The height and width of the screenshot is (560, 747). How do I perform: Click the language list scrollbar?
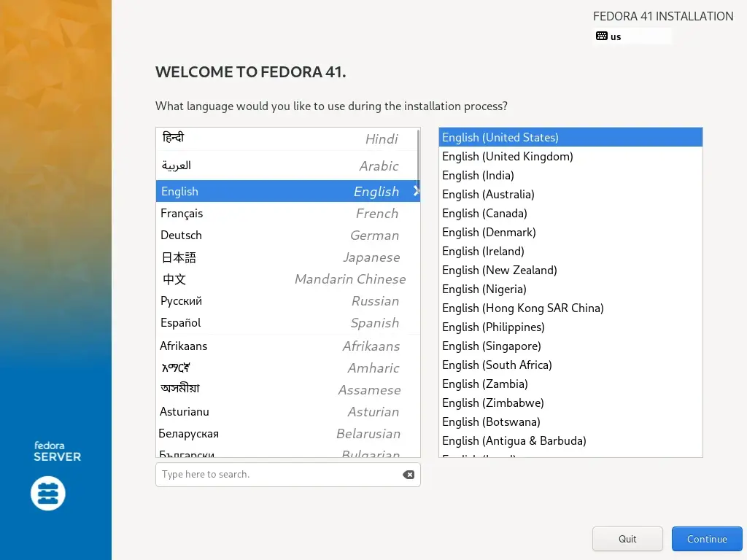(x=418, y=162)
